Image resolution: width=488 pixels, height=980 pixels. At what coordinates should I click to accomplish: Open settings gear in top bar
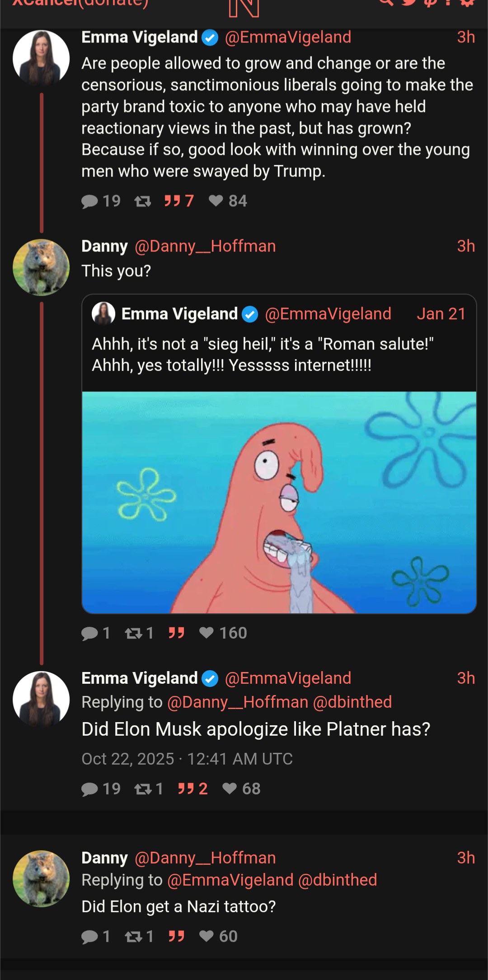tap(467, 3)
